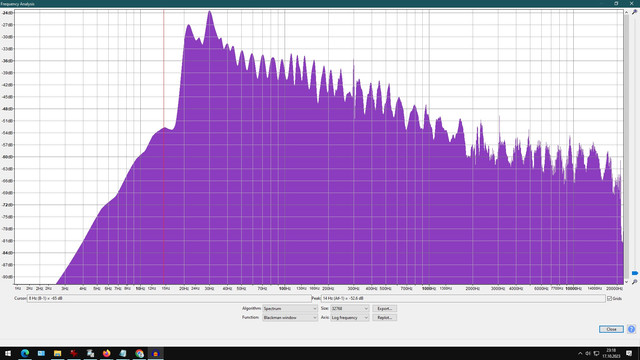
Task: Click the Export... button
Action: pyautogui.click(x=384, y=309)
